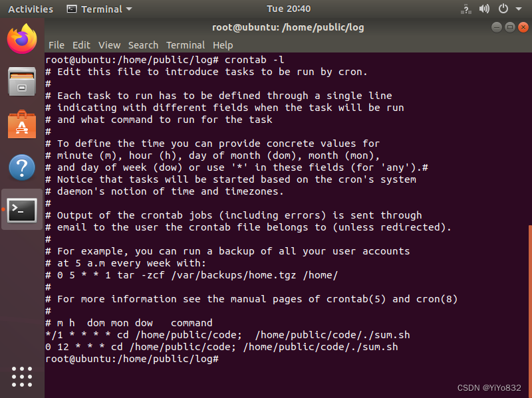The height and width of the screenshot is (398, 532).
Task: Open the Help app from the dock
Action: pos(21,167)
